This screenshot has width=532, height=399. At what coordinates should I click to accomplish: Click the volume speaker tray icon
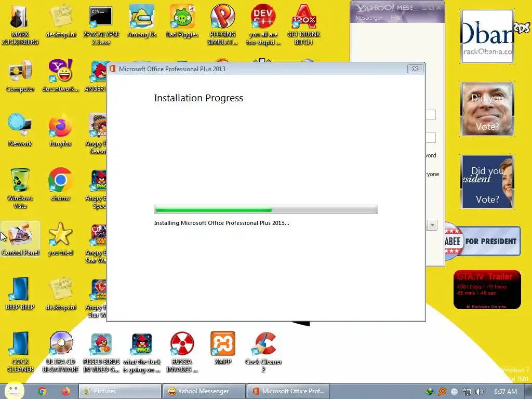479,392
